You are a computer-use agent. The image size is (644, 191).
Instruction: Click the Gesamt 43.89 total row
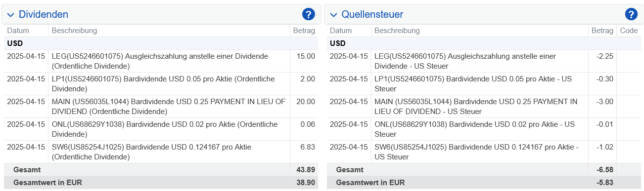161,170
